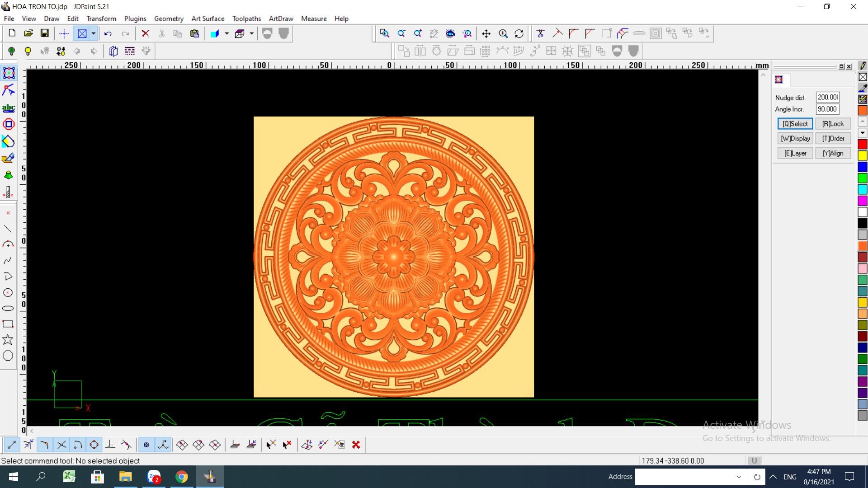Image resolution: width=868 pixels, height=488 pixels.
Task: Delete selection with red X icon
Action: pyautogui.click(x=145, y=33)
